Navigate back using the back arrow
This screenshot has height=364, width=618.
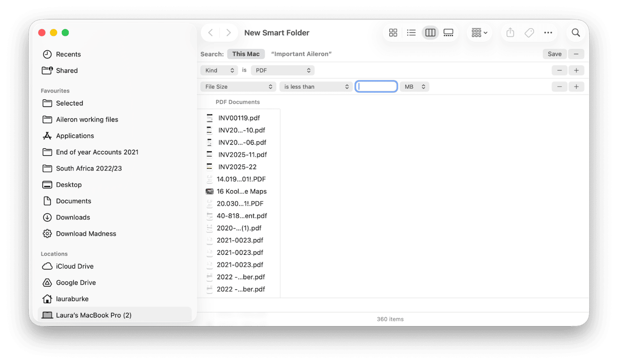(x=210, y=32)
